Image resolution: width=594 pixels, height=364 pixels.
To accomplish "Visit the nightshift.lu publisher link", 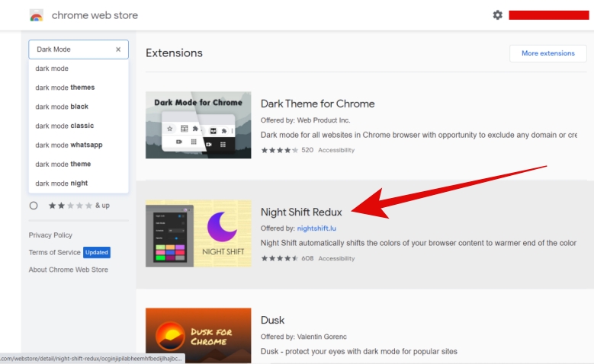I will coord(316,228).
